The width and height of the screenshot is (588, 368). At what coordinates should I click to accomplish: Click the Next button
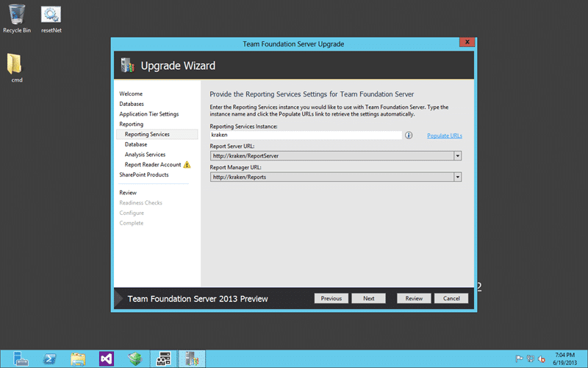click(x=369, y=298)
